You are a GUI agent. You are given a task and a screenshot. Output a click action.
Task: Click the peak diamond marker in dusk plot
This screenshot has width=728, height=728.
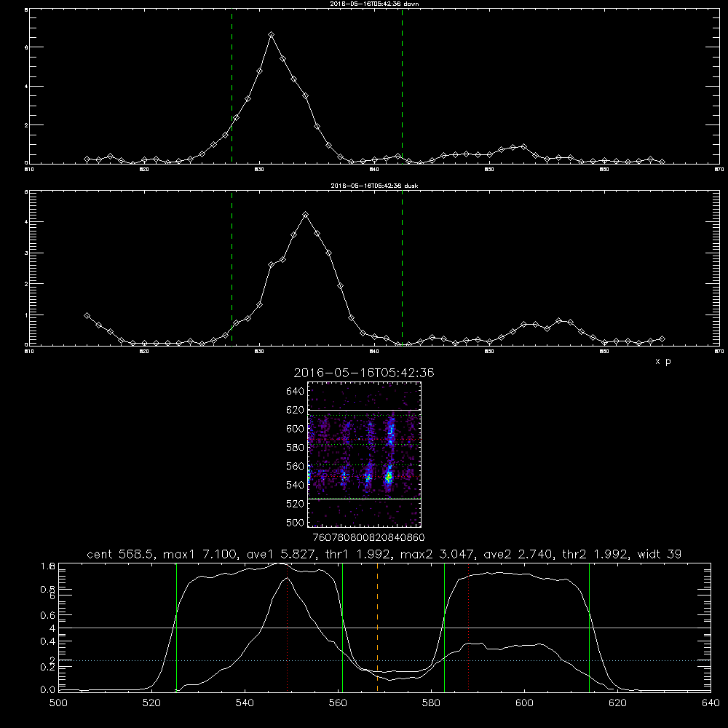point(305,215)
